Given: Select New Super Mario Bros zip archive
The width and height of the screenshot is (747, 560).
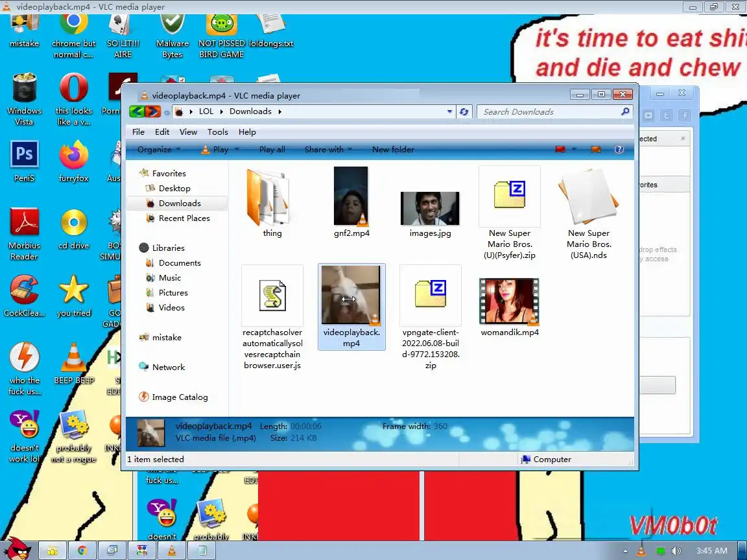Looking at the screenshot, I should 510,213.
